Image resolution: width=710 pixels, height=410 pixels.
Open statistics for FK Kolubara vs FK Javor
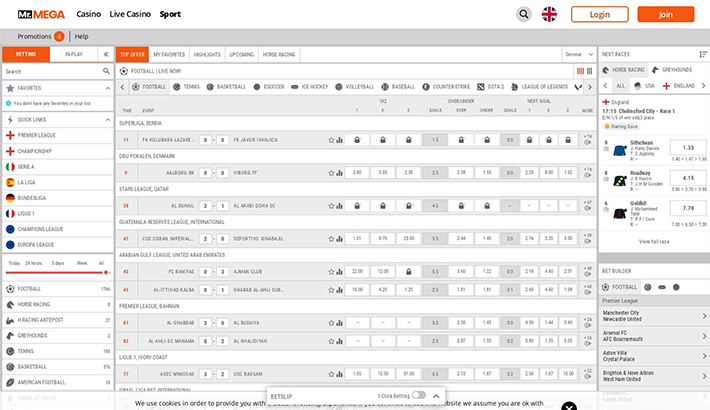tap(339, 140)
